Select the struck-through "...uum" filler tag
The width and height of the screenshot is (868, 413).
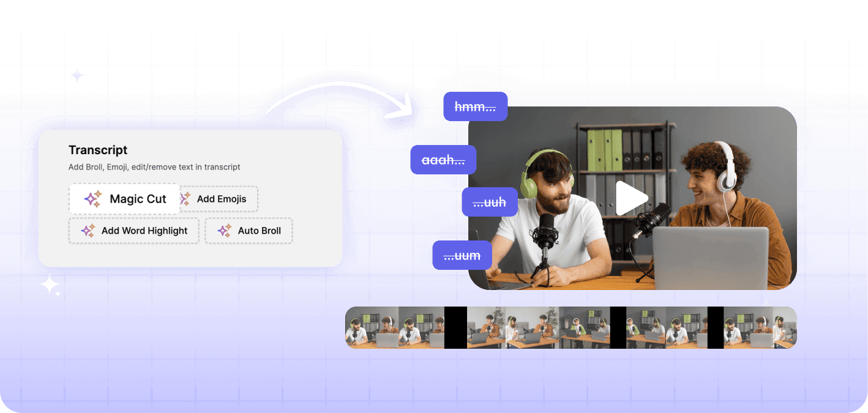462,255
